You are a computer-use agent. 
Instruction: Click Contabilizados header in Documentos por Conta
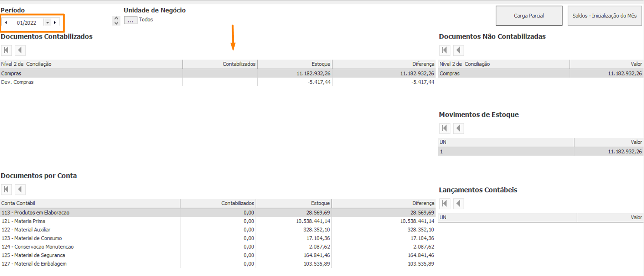tap(218, 203)
